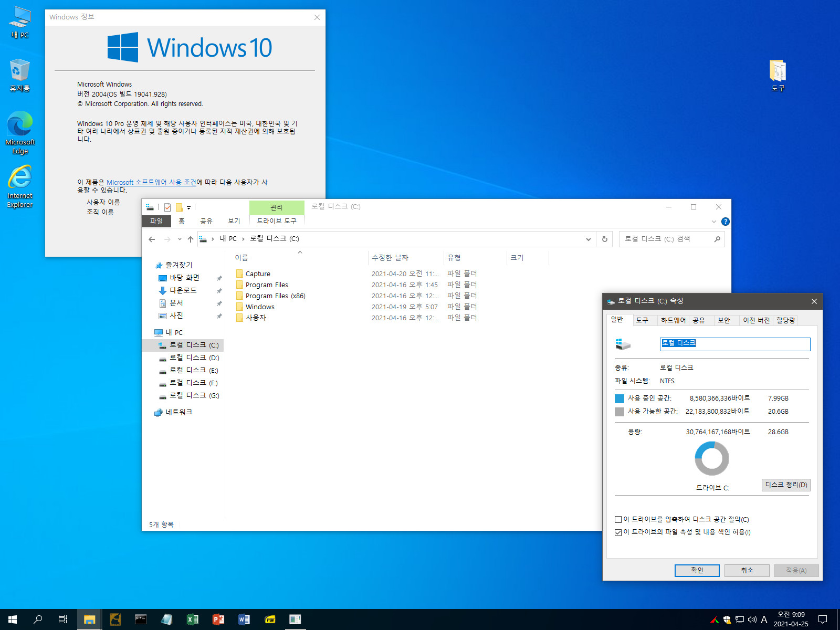Sort file list by 유형 column
Screen dimensions: 840x630
pos(475,258)
